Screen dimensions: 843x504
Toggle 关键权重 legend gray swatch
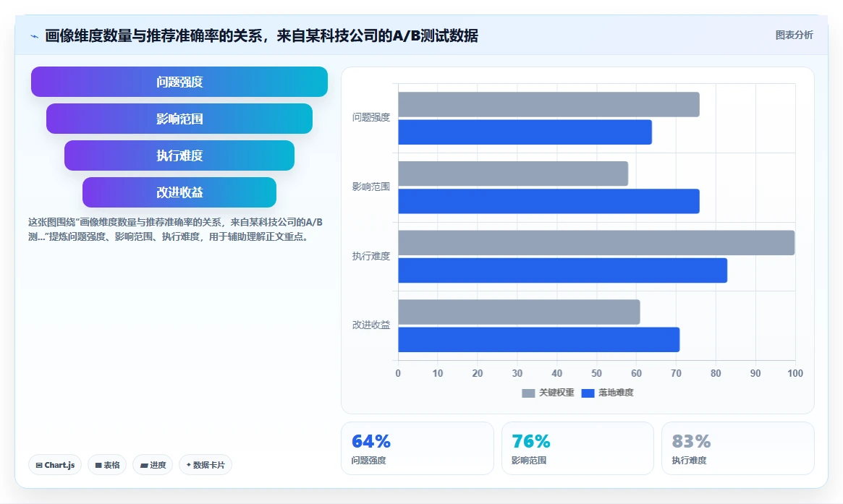(528, 393)
